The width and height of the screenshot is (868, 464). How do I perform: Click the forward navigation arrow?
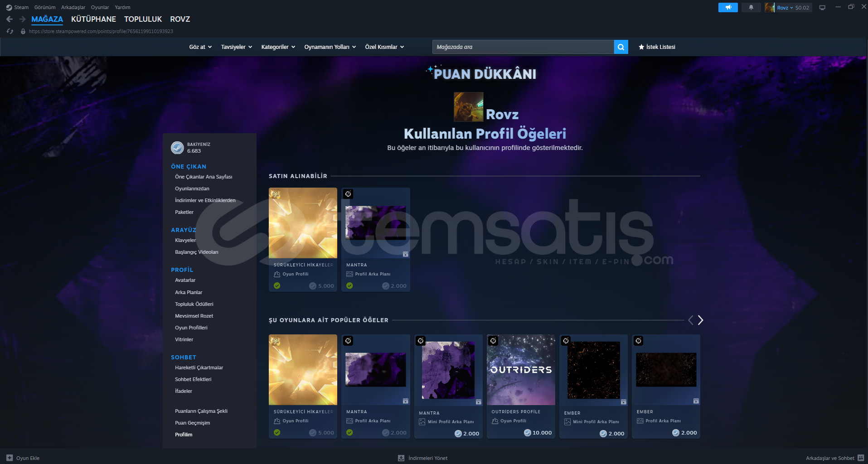[x=22, y=19]
